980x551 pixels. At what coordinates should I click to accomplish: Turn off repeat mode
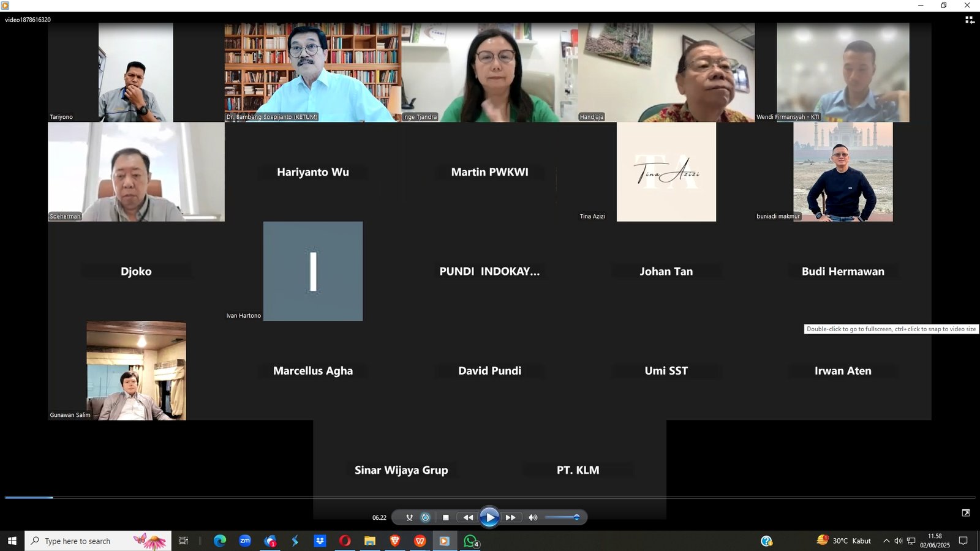tap(426, 517)
